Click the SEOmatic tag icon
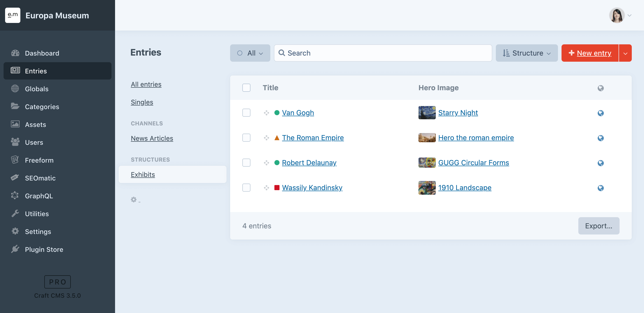This screenshot has height=313, width=644. (x=15, y=178)
